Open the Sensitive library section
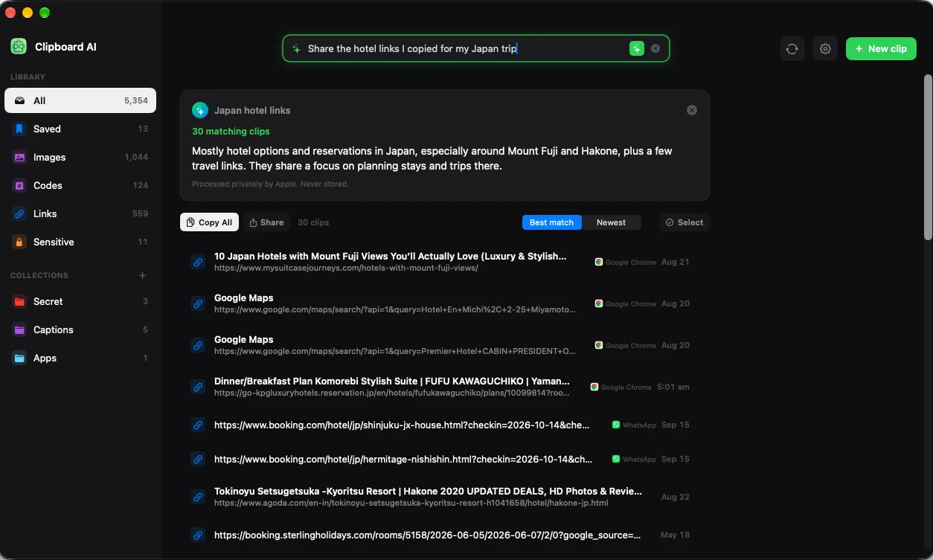Screen dimensions: 933x560 (80, 242)
